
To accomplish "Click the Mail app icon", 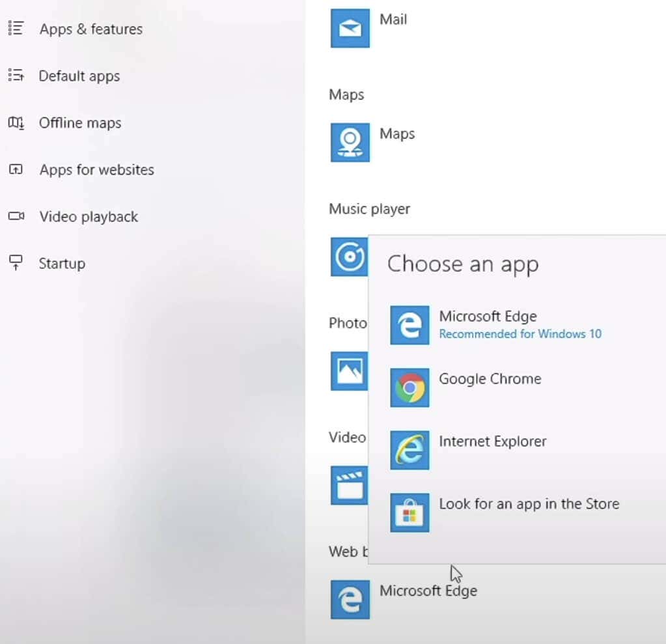I will click(x=350, y=28).
